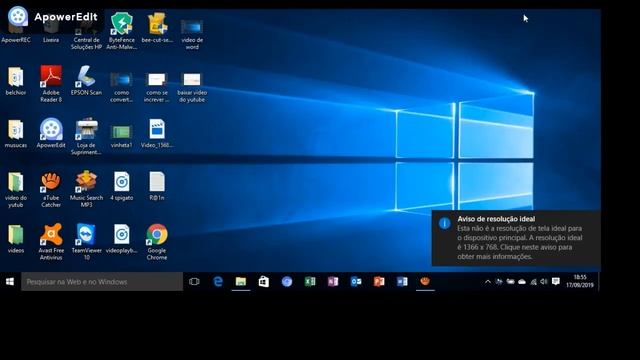Click the blue info icon in the resolution notification
The image size is (640, 360).
point(444,223)
